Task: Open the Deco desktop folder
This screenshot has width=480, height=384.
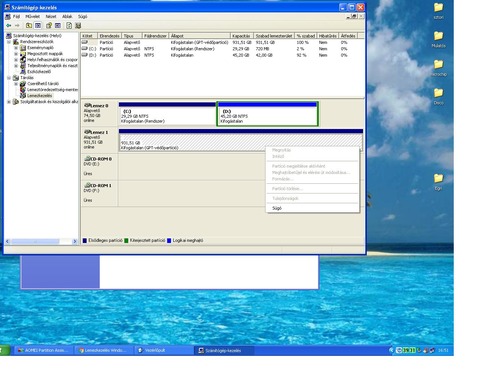Action: click(438, 96)
